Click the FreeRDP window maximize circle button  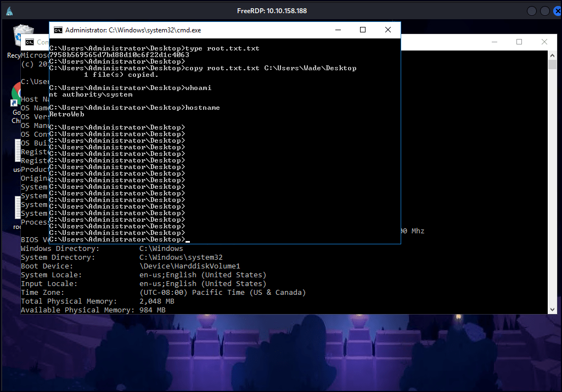point(544,11)
